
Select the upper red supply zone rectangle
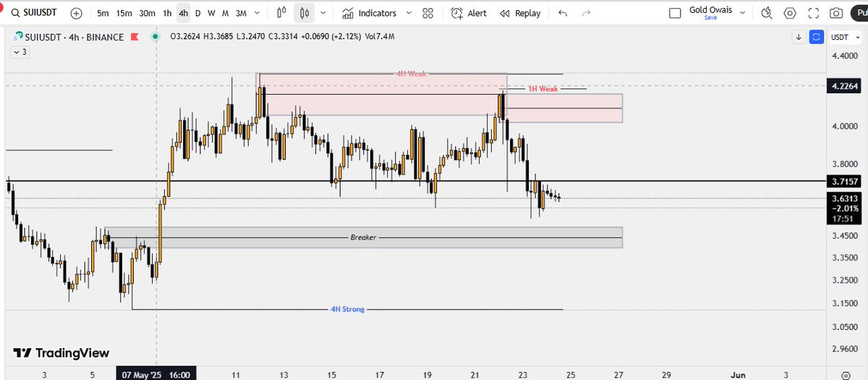pos(383,94)
